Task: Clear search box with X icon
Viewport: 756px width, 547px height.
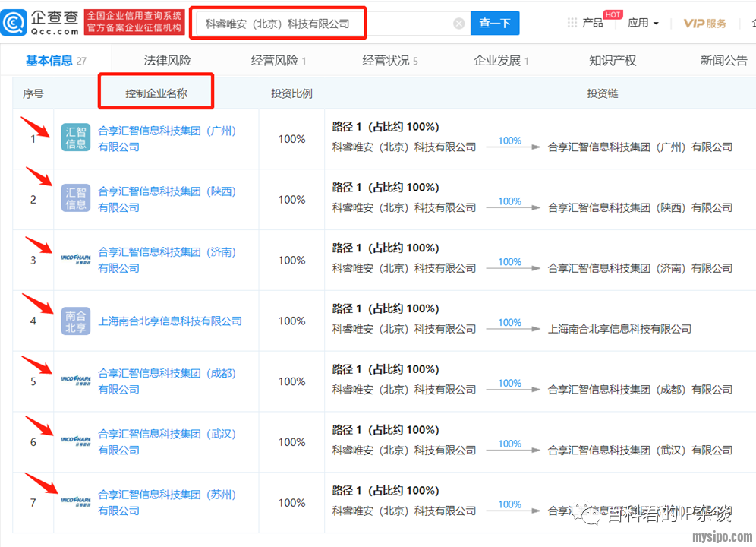Action: pyautogui.click(x=459, y=24)
